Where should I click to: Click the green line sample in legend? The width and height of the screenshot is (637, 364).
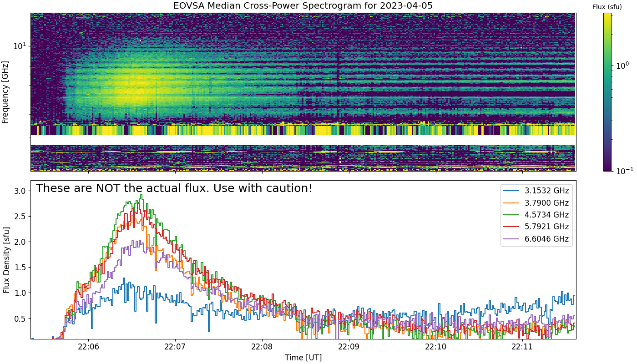pos(511,215)
